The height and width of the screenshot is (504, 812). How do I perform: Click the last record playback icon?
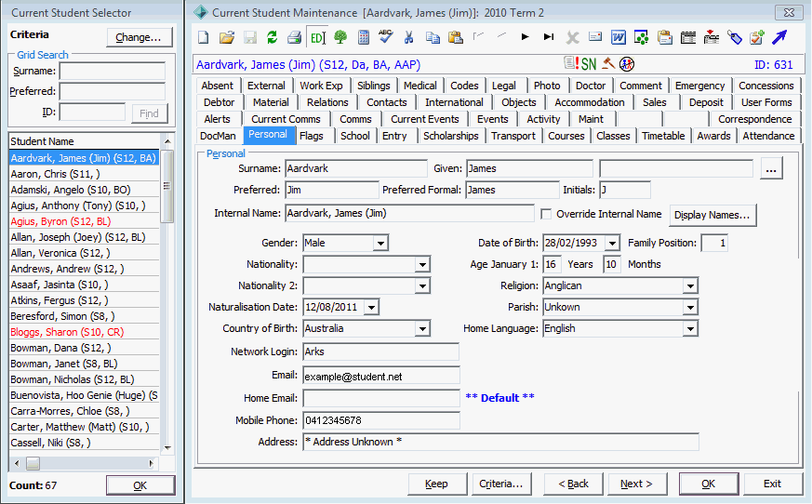(x=549, y=37)
